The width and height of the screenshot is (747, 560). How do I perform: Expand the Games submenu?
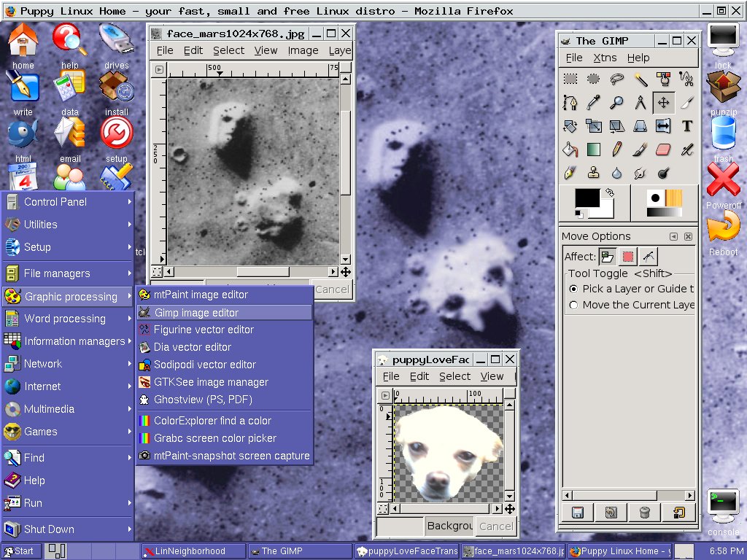pyautogui.click(x=68, y=432)
